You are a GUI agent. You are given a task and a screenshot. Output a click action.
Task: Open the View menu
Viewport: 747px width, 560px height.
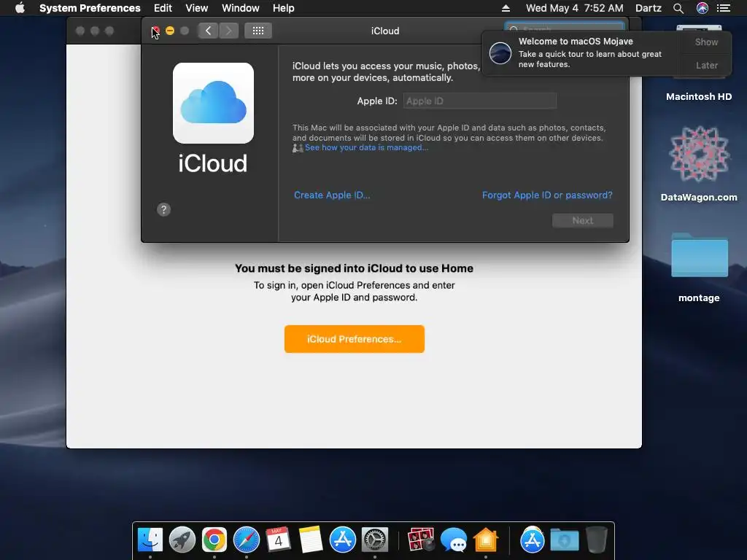pos(197,8)
